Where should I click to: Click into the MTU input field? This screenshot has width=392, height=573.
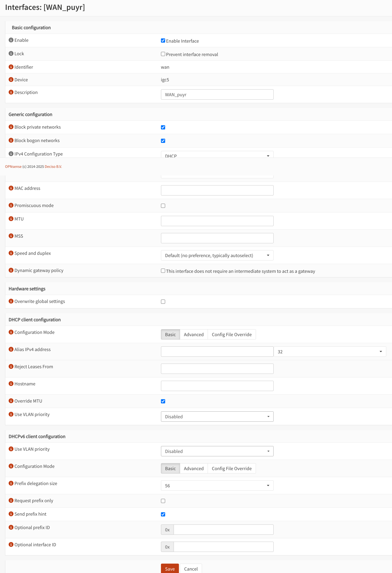click(x=217, y=221)
